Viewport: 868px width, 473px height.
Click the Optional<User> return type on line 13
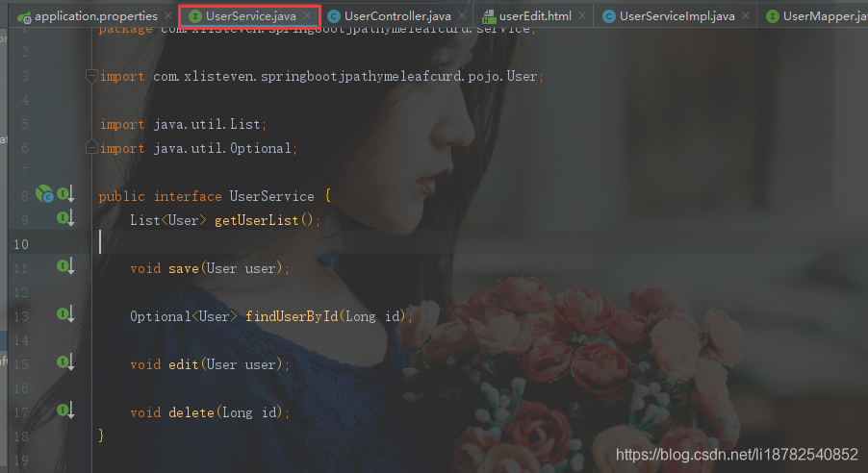tap(183, 316)
